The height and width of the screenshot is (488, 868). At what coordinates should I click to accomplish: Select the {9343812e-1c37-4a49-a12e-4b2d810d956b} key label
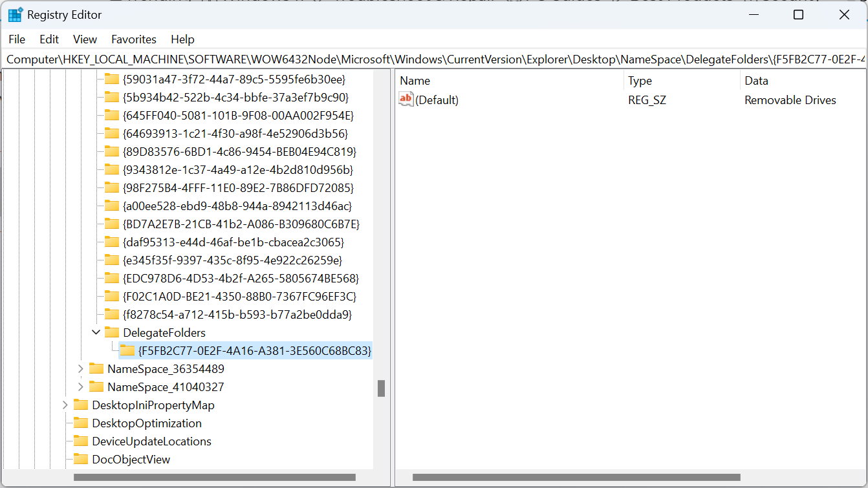point(238,170)
